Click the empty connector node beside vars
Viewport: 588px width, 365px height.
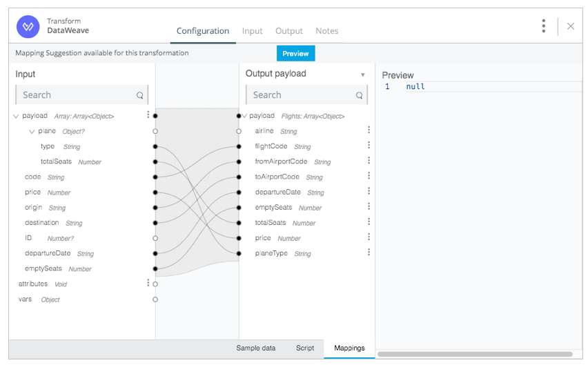[x=155, y=299]
